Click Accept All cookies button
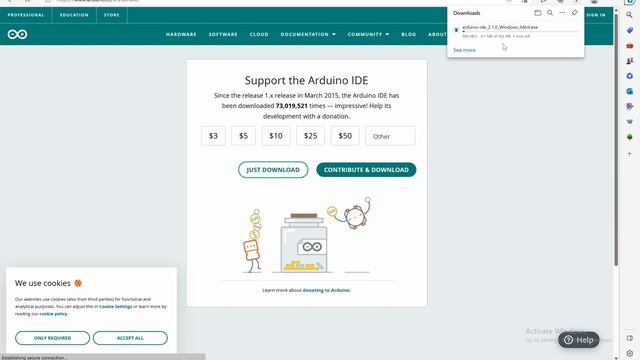 [130, 338]
